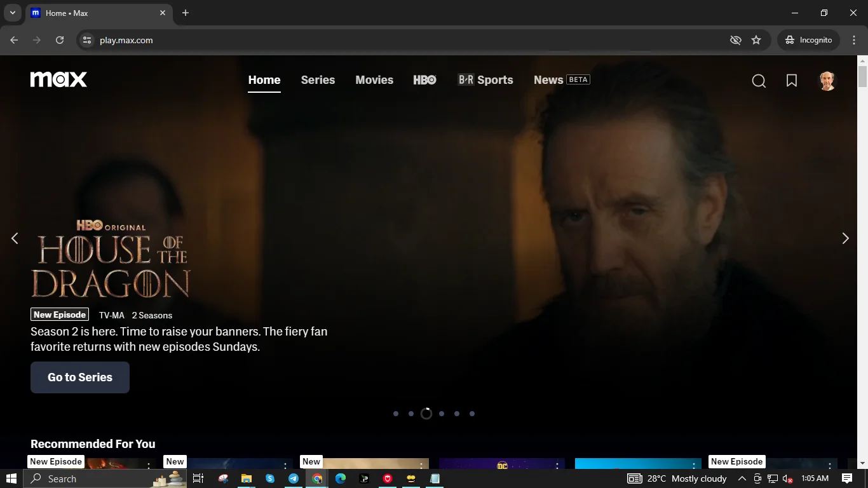
Task: Jump to the fifth hero carousel dot
Action: pos(457,414)
